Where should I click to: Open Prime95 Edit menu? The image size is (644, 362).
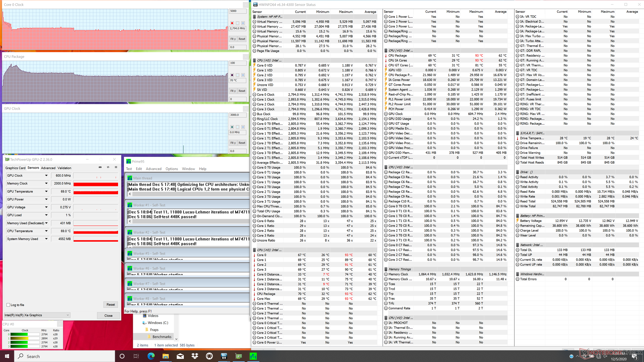[x=139, y=169]
